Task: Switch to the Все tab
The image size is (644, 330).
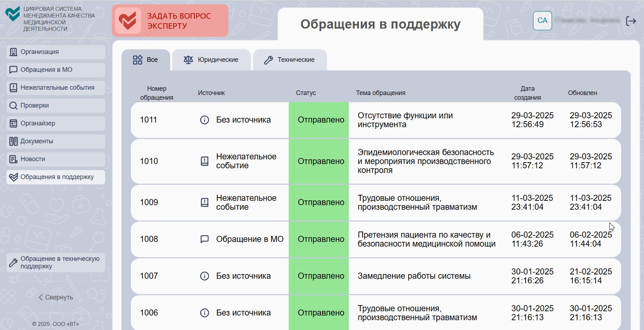Action: [146, 60]
